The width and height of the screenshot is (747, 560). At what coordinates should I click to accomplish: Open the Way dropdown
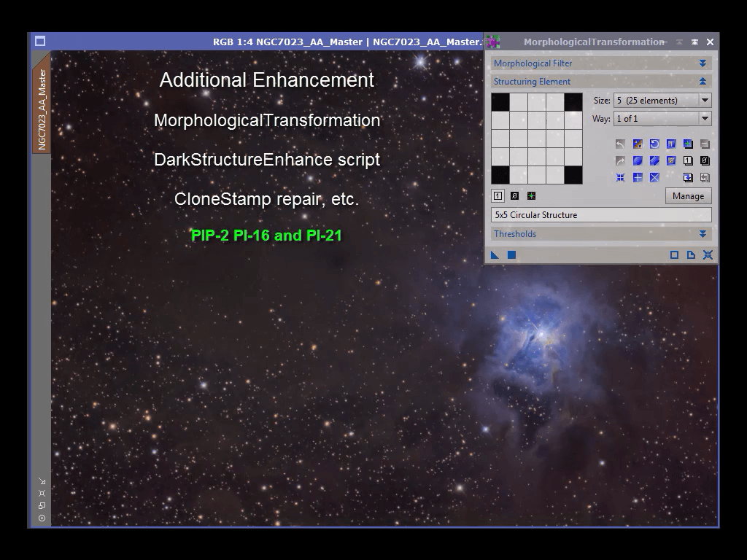point(705,119)
